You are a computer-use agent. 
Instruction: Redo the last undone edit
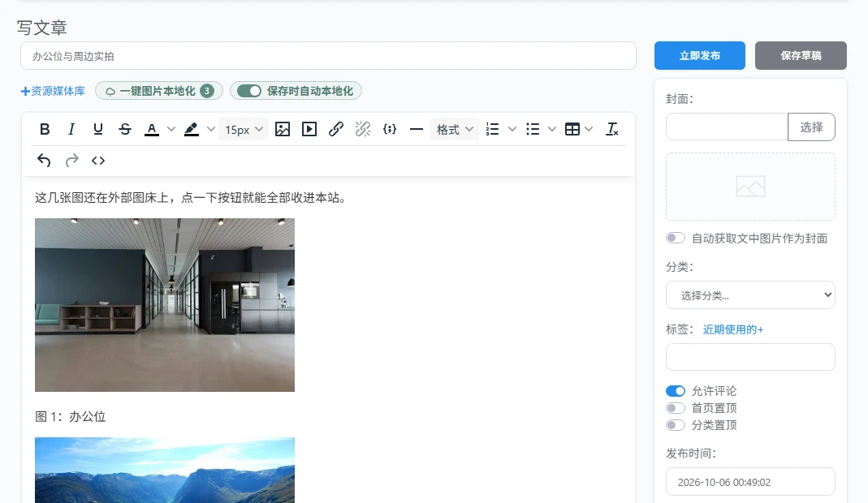[72, 161]
